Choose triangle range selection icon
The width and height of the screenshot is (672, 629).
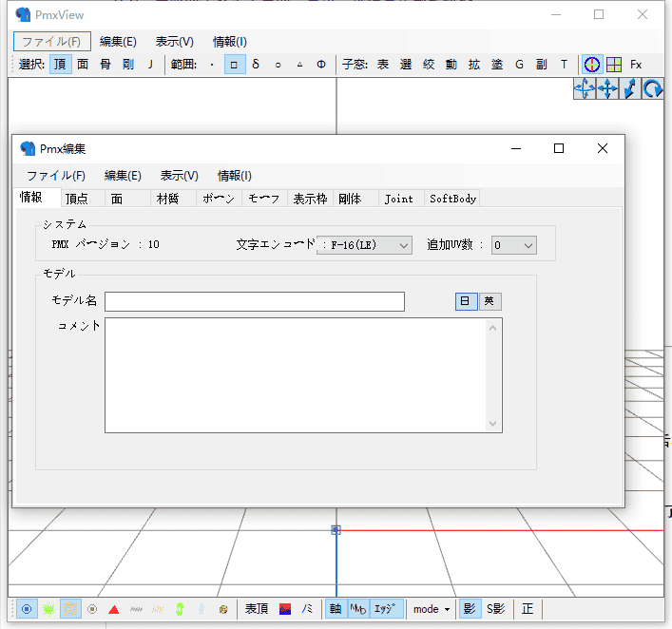click(x=299, y=65)
